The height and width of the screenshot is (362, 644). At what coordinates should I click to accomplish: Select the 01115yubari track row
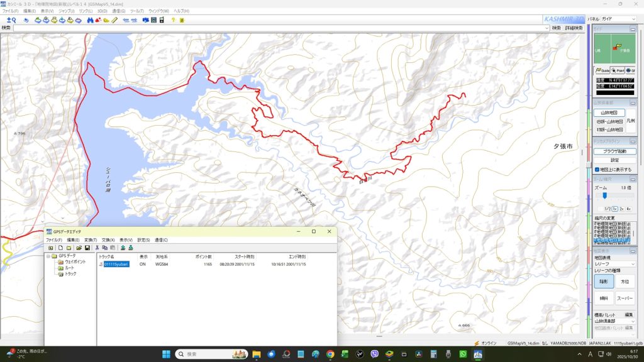tap(116, 264)
